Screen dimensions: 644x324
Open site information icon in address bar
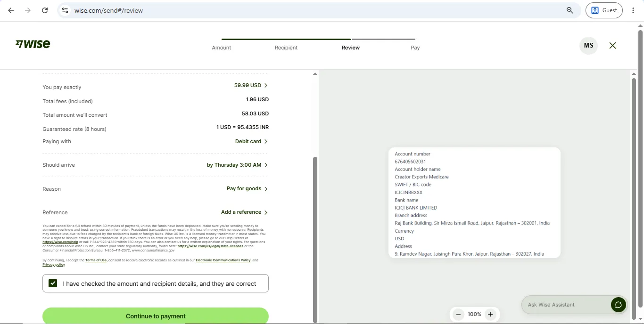pyautogui.click(x=65, y=10)
